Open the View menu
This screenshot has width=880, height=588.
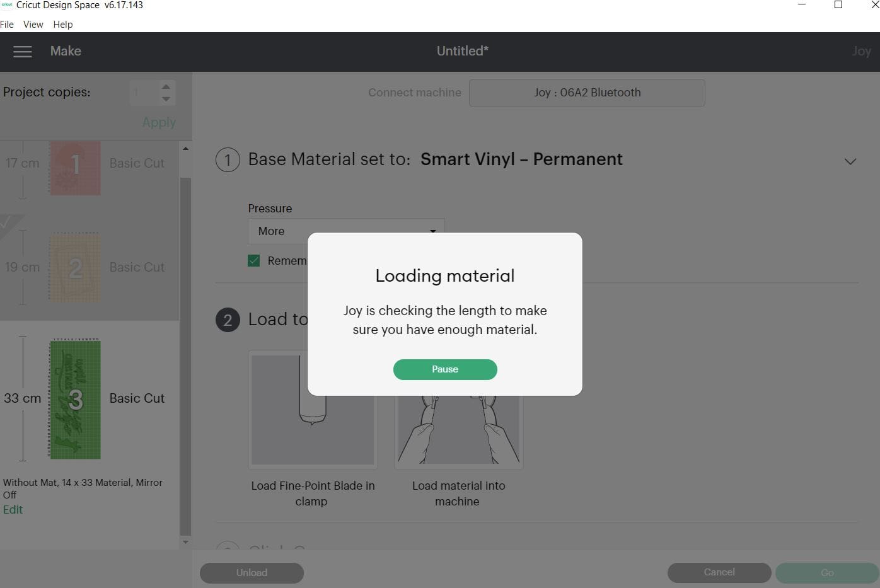(33, 24)
